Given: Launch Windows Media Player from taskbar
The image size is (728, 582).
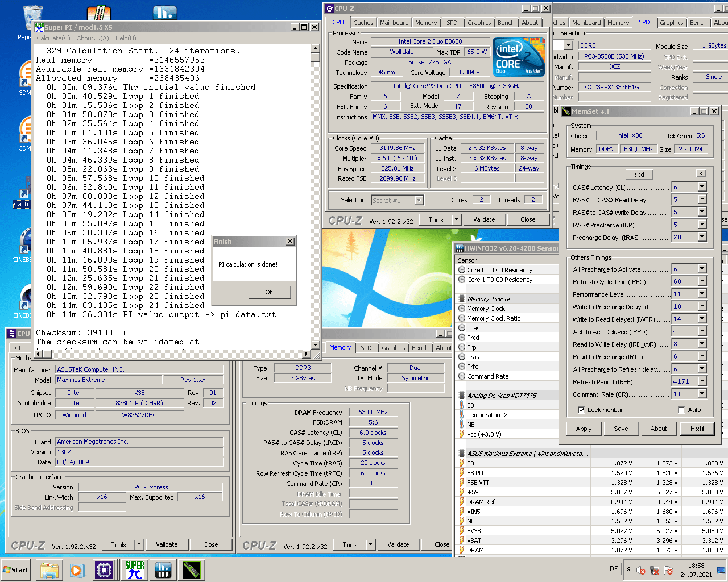Looking at the screenshot, I should [x=77, y=570].
